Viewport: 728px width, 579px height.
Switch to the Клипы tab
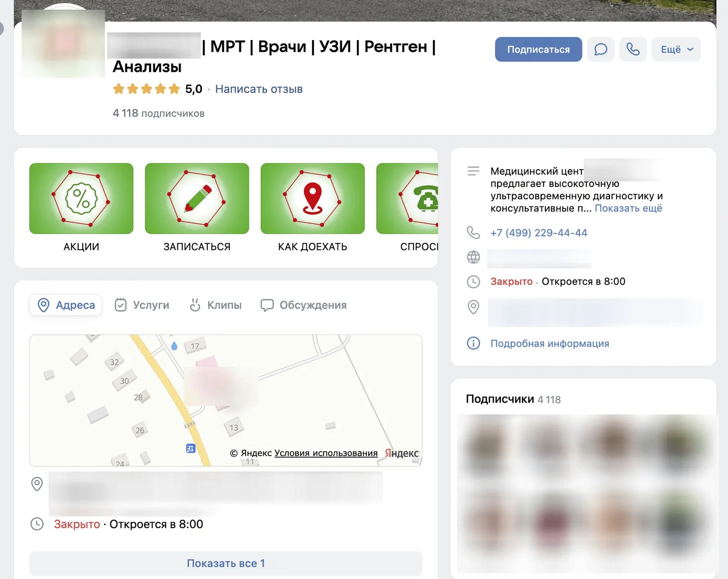(215, 305)
